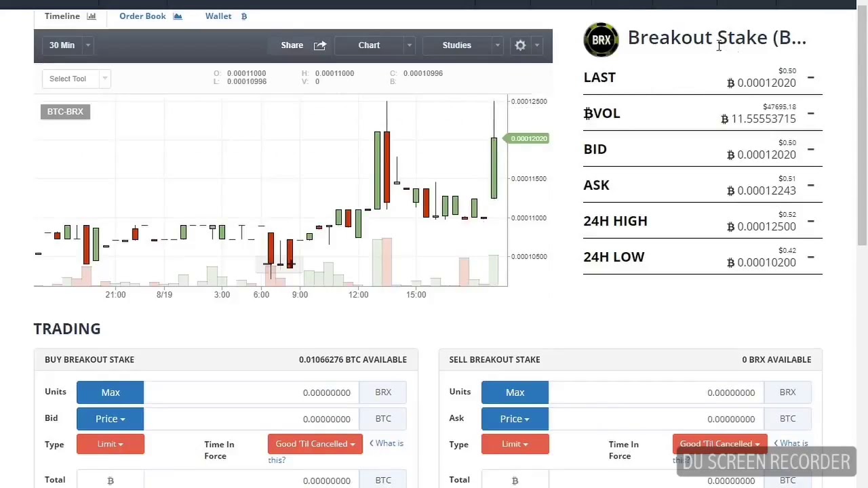Click 0 BRX AVAILABLE balance
The image size is (868, 488).
pos(776,359)
